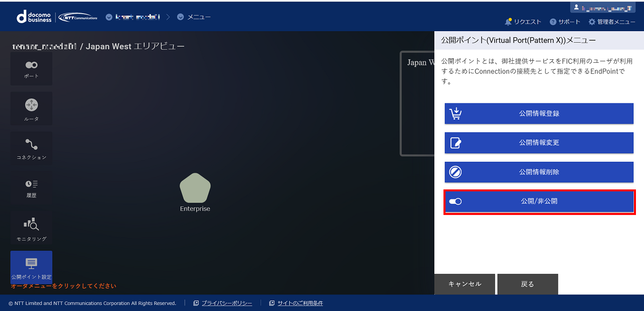Click the docomo business logo
The width and height of the screenshot is (644, 311).
point(34,17)
